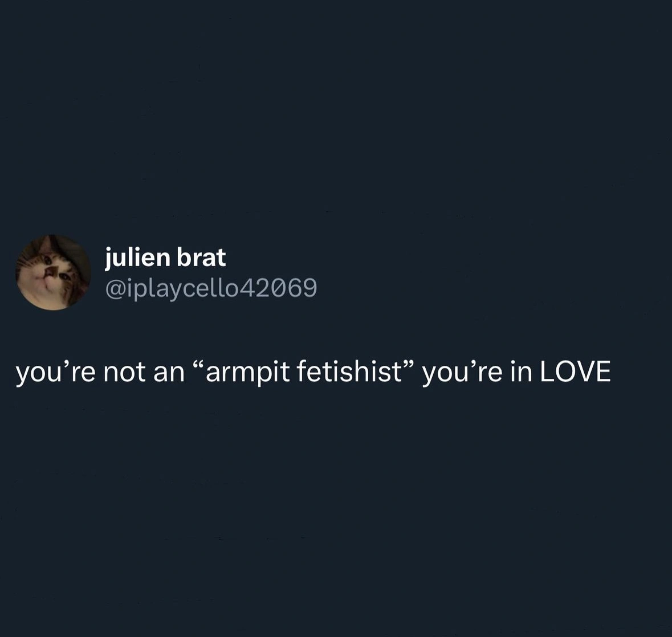Click the words "you're in" before LOVE
The width and height of the screenshot is (672, 637).
pos(476,373)
